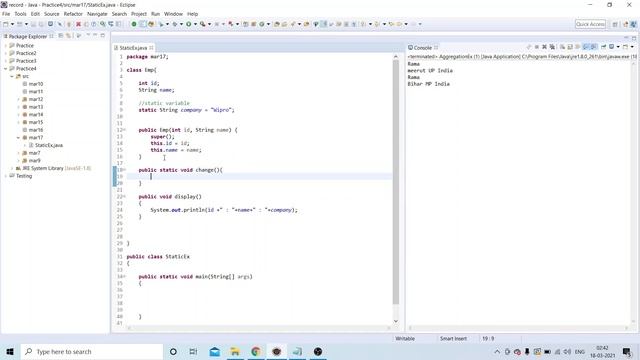This screenshot has width=640, height=360.
Task: Click Pin Console icon
Action: (603, 47)
